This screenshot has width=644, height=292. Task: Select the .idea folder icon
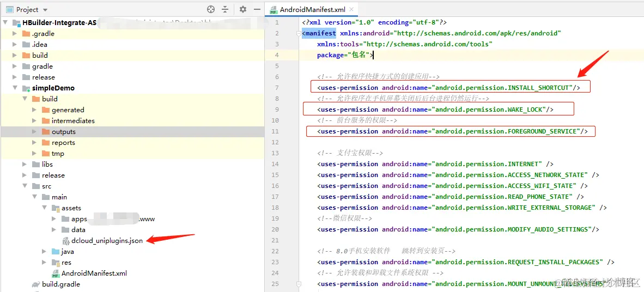[x=26, y=44]
